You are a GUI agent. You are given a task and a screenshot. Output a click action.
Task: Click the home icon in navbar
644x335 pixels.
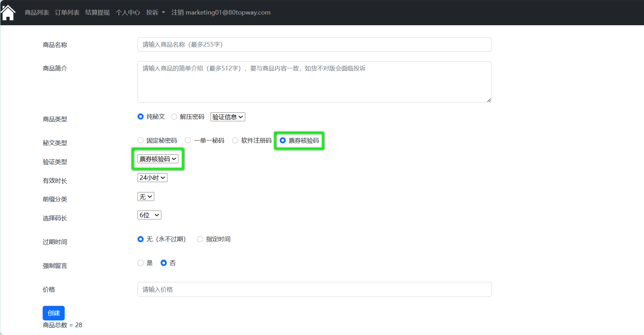[x=8, y=13]
